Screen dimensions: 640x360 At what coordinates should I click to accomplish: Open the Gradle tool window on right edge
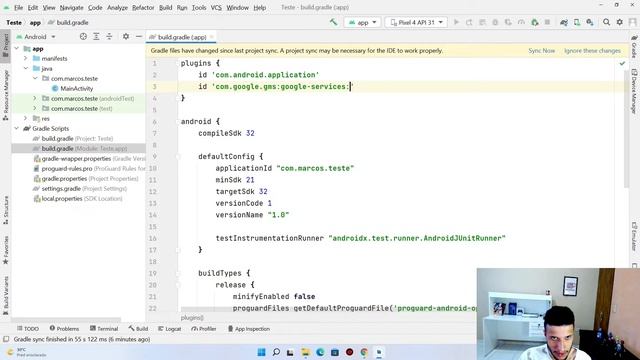coord(634,46)
